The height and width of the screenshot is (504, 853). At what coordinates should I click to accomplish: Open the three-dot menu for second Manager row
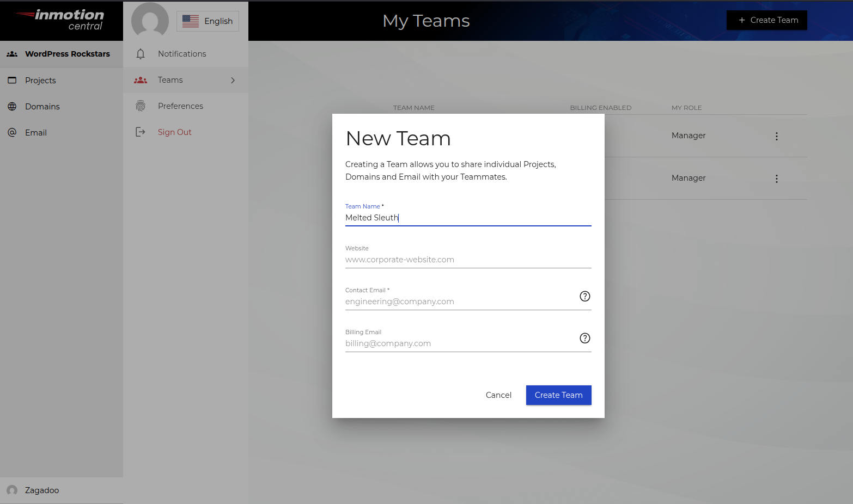pyautogui.click(x=776, y=178)
